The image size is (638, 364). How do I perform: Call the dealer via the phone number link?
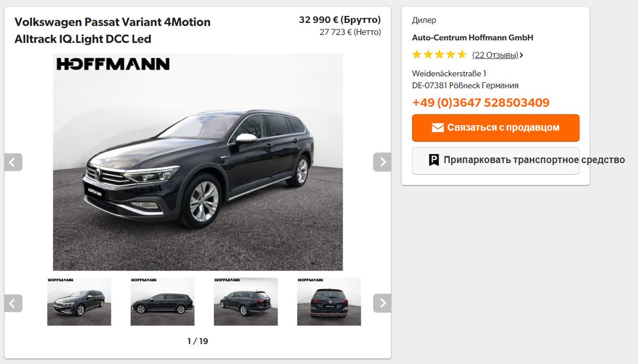pyautogui.click(x=480, y=102)
